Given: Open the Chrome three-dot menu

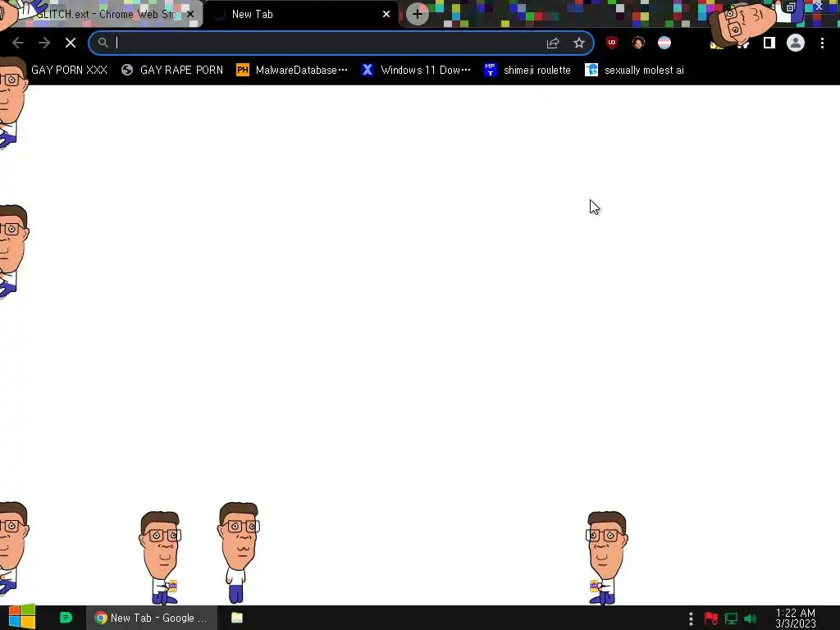Looking at the screenshot, I should pyautogui.click(x=822, y=43).
